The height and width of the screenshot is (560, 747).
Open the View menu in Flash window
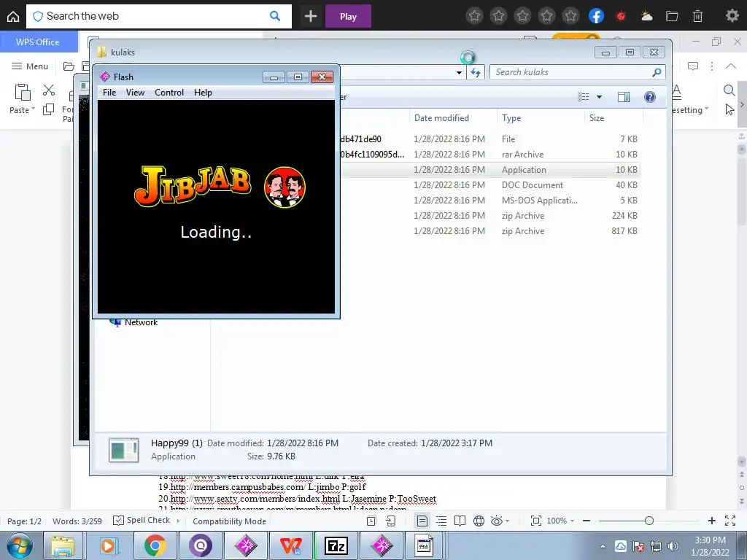point(135,93)
